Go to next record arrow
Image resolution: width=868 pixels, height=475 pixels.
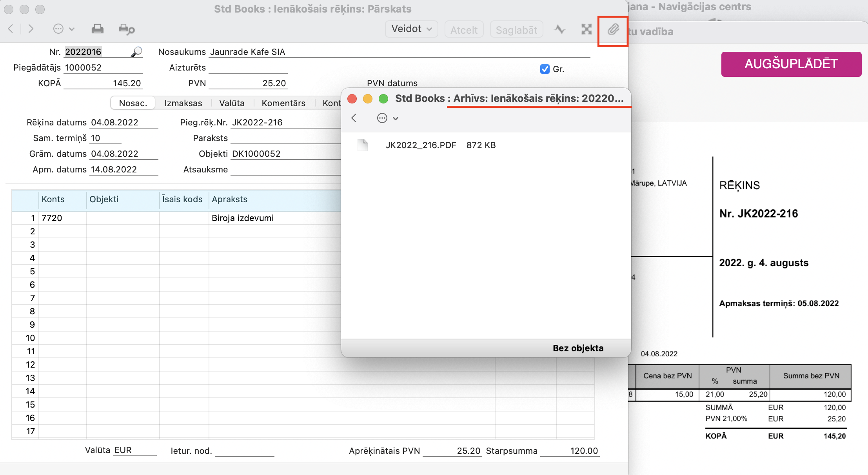[x=31, y=29]
